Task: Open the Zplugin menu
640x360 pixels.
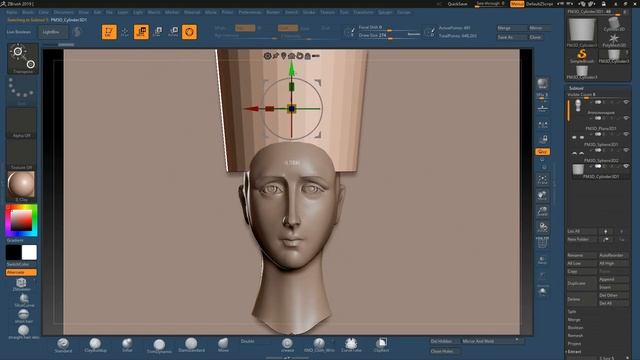Action: pos(385,12)
